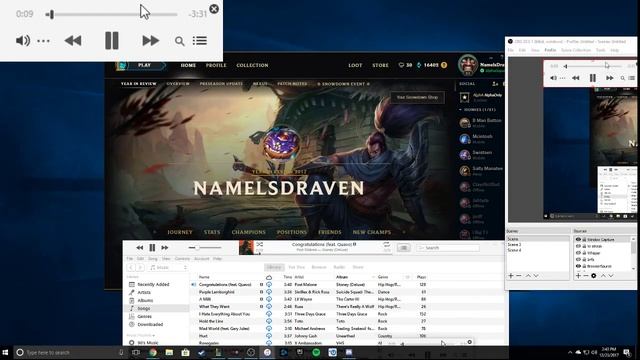Open source properties gear in OBS

pos(594,276)
